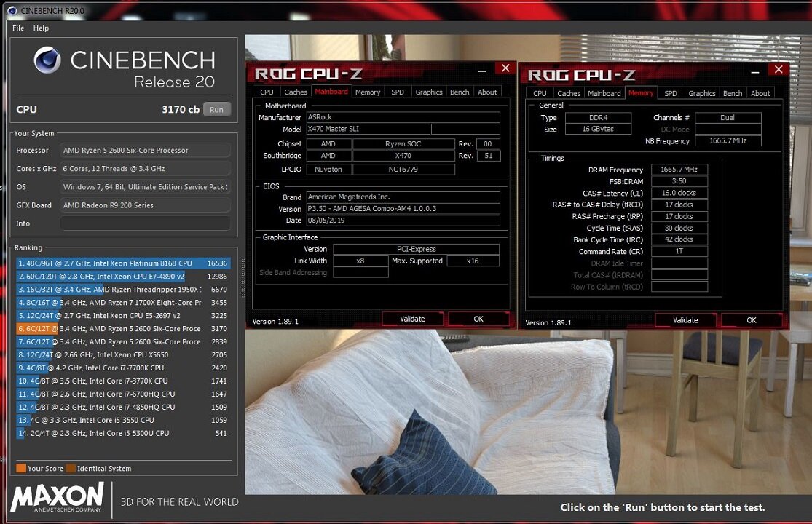Image resolution: width=812 pixels, height=524 pixels.
Task: Click Validate in the Memory CPU-Z window
Action: click(x=685, y=320)
